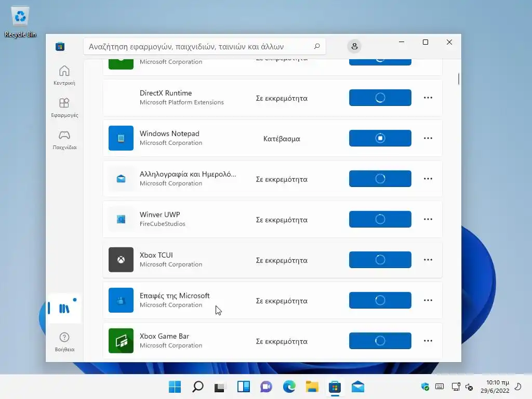The image size is (532, 399).
Task: Click the store search field
Action: [205, 46]
